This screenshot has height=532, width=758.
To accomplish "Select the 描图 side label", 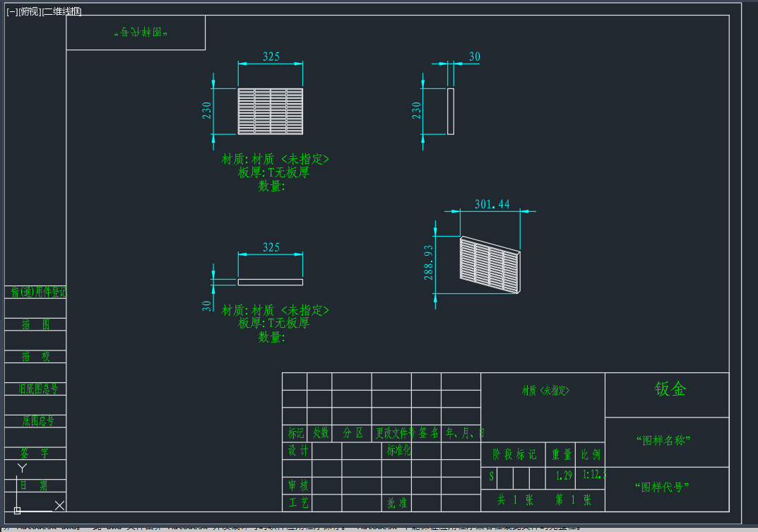I will point(35,324).
